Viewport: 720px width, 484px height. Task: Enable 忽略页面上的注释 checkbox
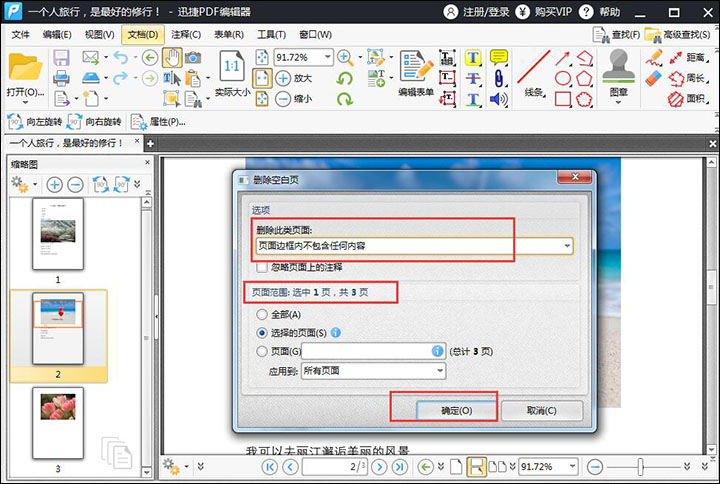[x=262, y=268]
